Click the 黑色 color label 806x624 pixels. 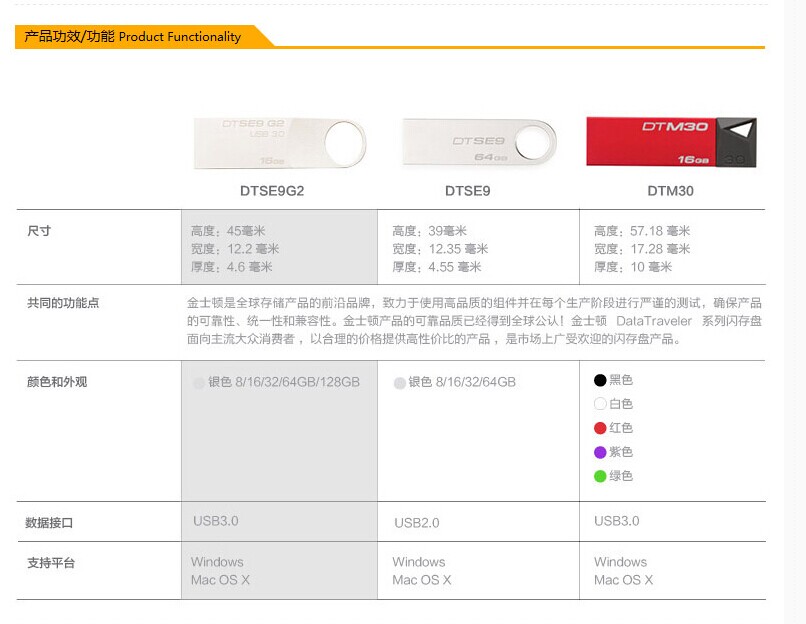point(621,380)
